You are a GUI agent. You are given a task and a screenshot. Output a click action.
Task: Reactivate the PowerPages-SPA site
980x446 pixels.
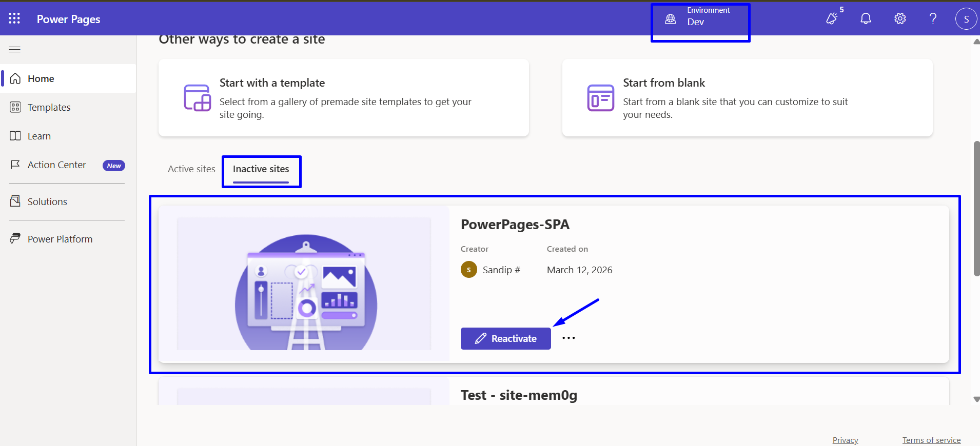click(x=505, y=338)
